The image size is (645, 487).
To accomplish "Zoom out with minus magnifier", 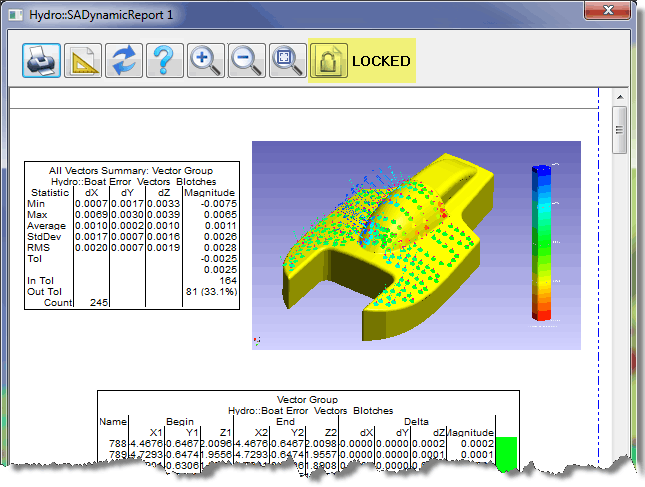I will [247, 60].
